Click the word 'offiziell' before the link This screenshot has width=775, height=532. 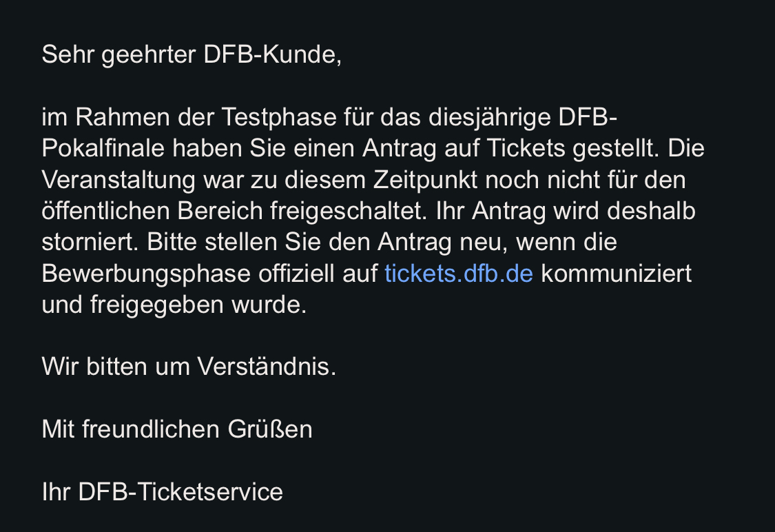(298, 274)
